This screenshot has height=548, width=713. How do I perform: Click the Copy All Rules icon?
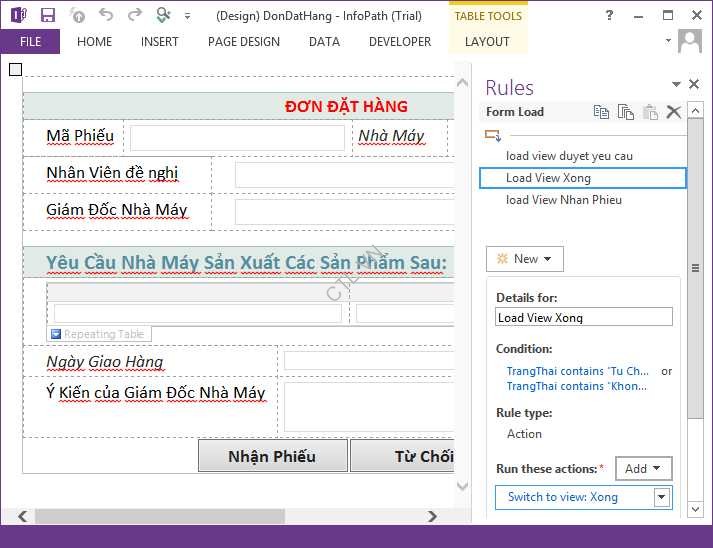[625, 112]
